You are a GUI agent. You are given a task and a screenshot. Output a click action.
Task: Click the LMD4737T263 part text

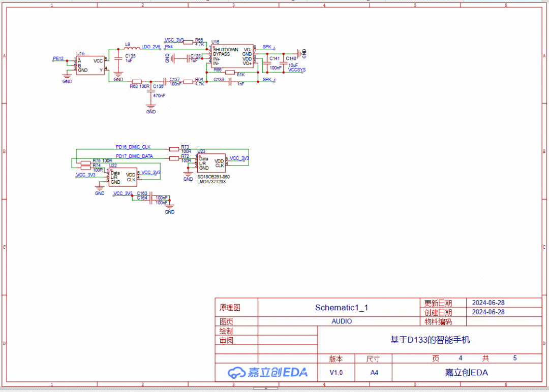tap(211, 182)
